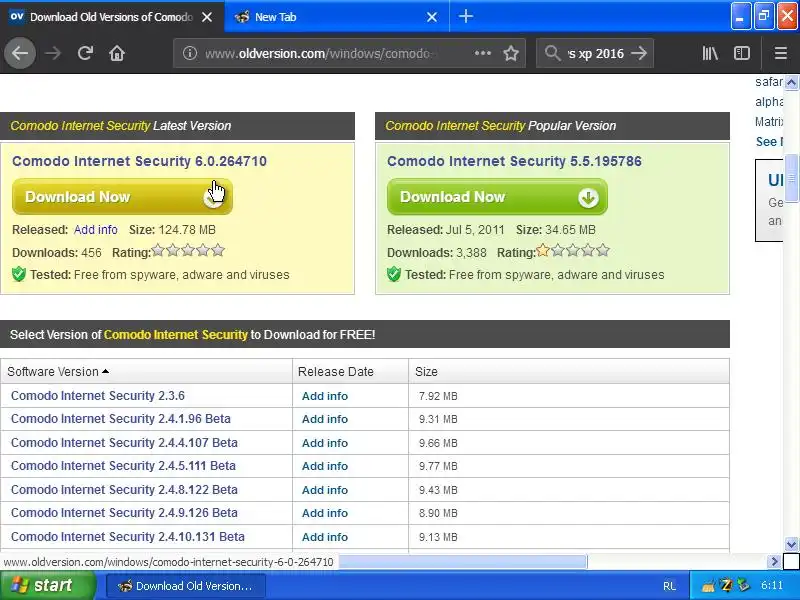Click Add info for version 2.3.6
The image size is (800, 600).
tap(325, 396)
